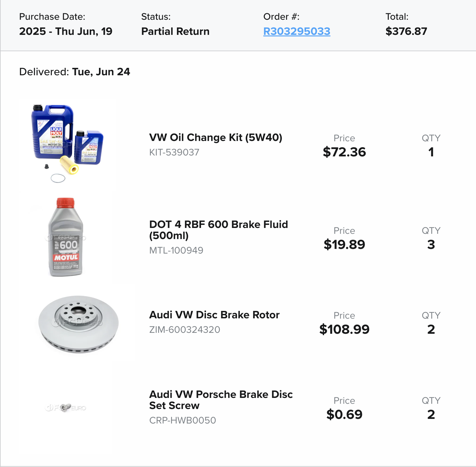This screenshot has width=476, height=467.
Task: Click the $0.69 set screw price
Action: [344, 414]
